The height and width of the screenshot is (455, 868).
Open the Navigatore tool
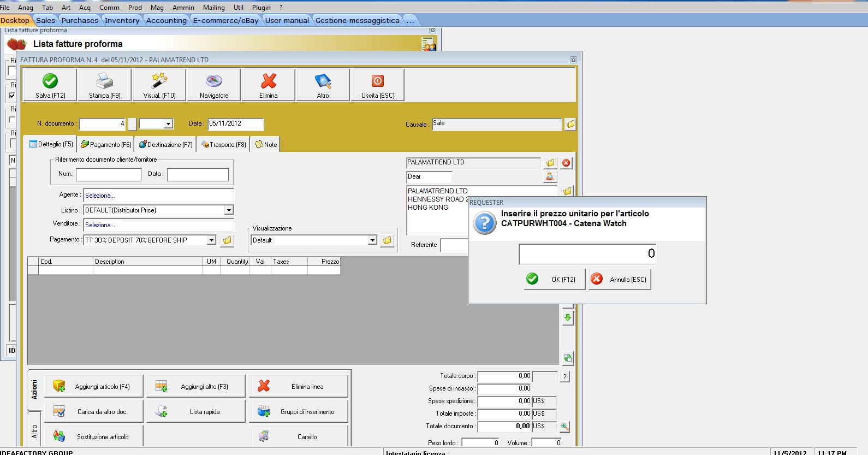point(214,85)
